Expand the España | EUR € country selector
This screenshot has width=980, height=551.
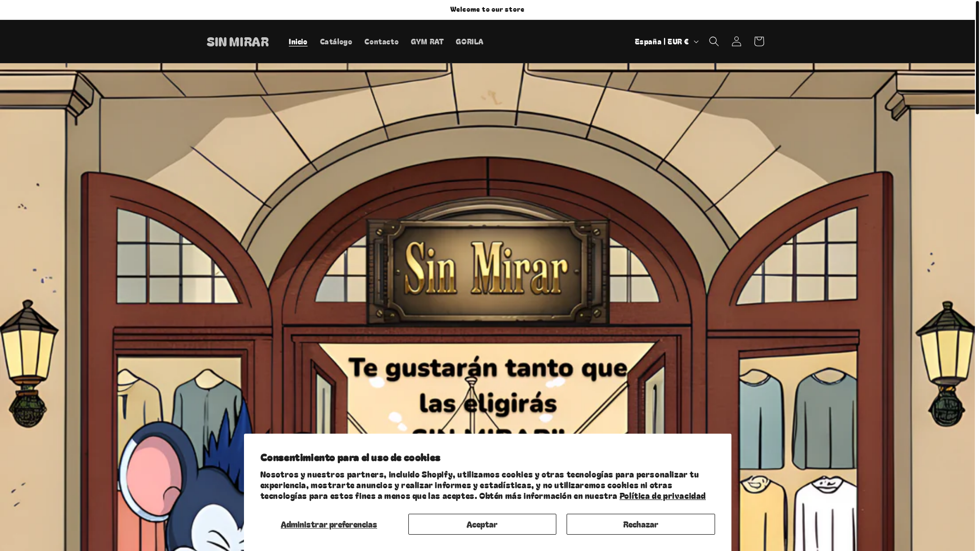point(666,41)
